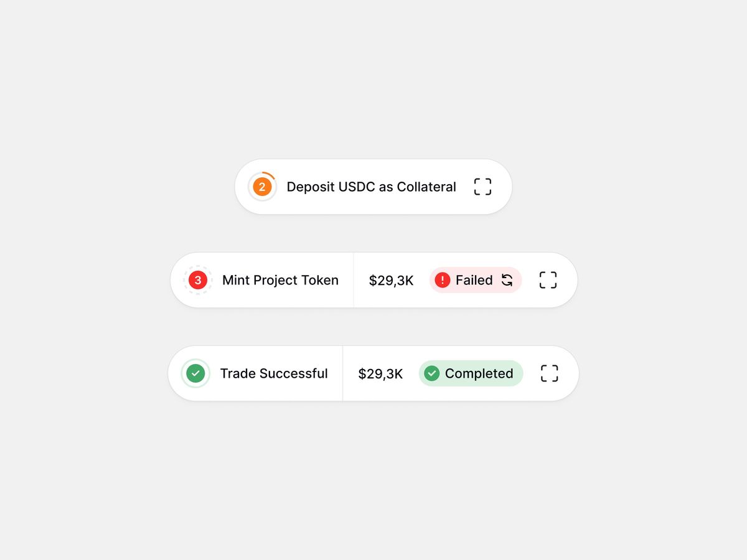Retry with the refresh arrows icon
The image size is (747, 560).
(x=507, y=280)
